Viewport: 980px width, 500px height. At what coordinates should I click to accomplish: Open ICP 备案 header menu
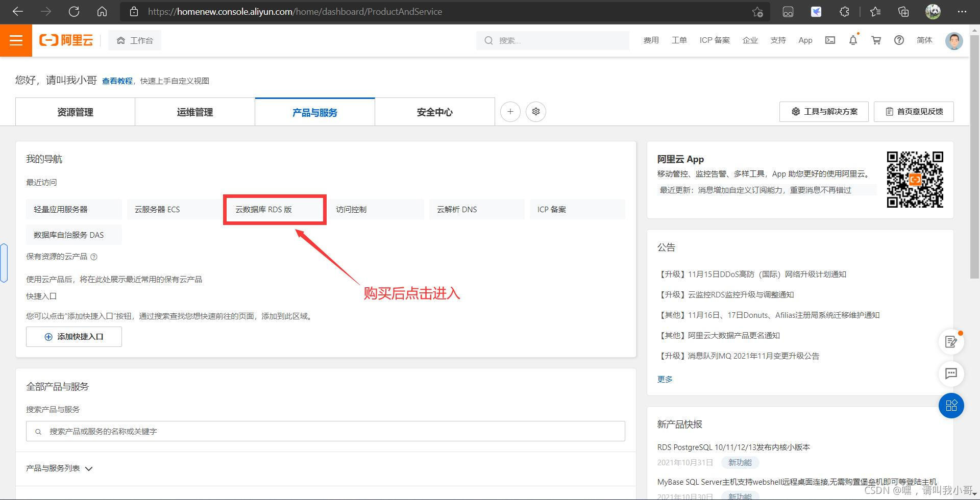point(715,40)
